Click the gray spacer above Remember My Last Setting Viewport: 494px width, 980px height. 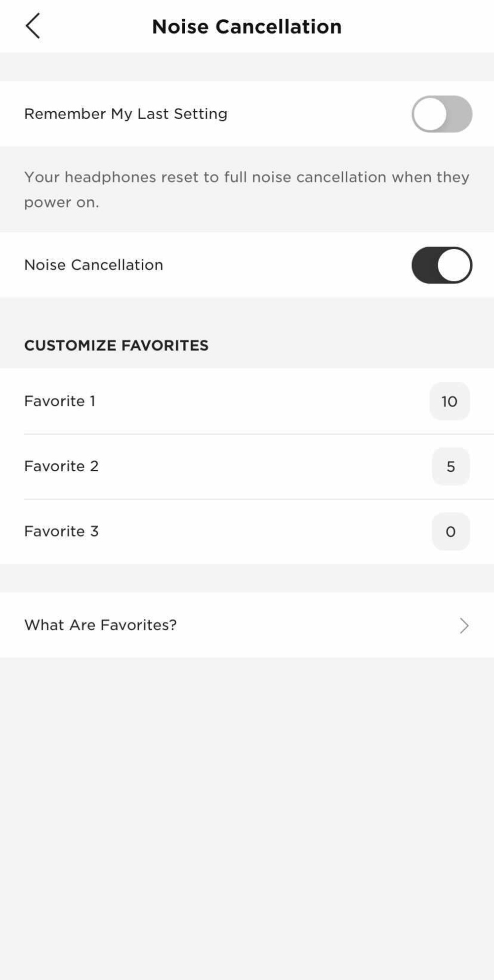[x=247, y=67]
